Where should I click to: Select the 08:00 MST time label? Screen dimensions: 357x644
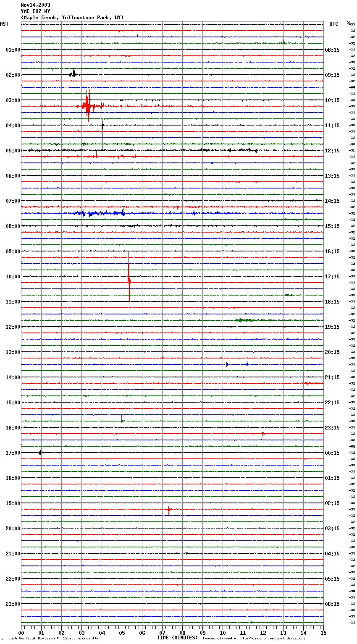(13, 226)
